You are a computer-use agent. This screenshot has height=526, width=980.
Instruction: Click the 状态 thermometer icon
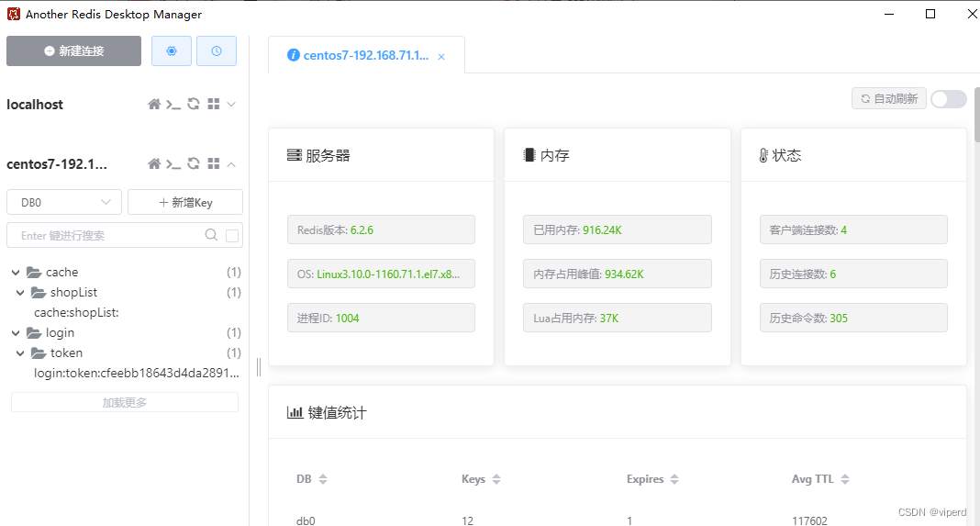(x=763, y=155)
